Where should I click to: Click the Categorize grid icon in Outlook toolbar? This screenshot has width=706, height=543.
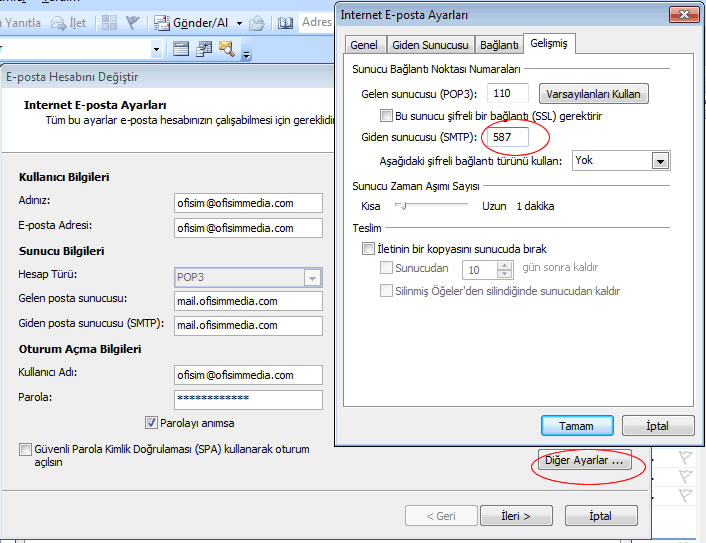[x=109, y=23]
